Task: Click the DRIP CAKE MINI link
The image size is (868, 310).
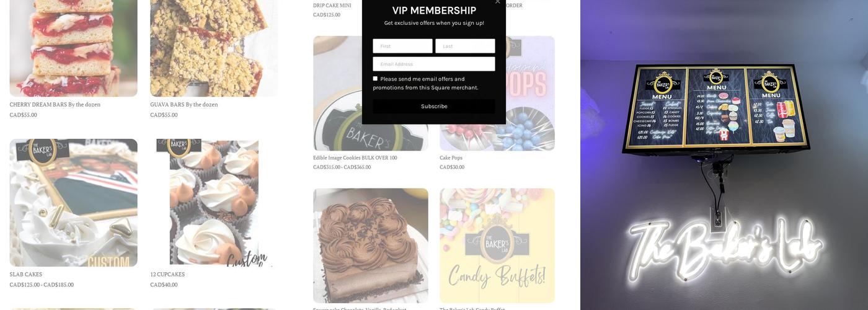Action: tap(332, 6)
